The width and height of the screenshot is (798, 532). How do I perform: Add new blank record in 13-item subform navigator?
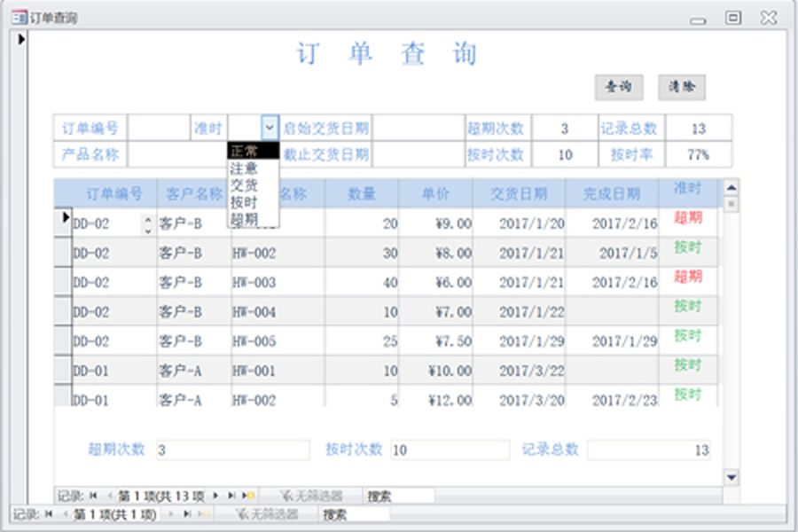249,496
